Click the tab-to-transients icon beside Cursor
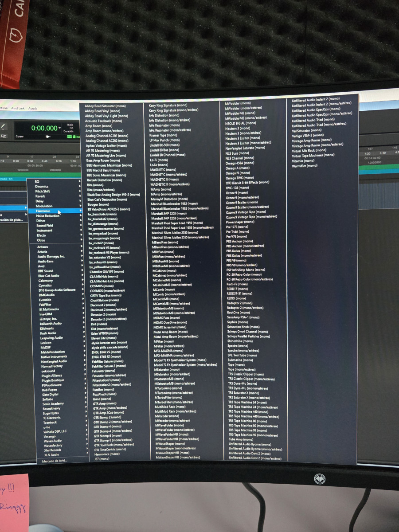Image resolution: width=399 pixels, height=532 pixels. 48,137
